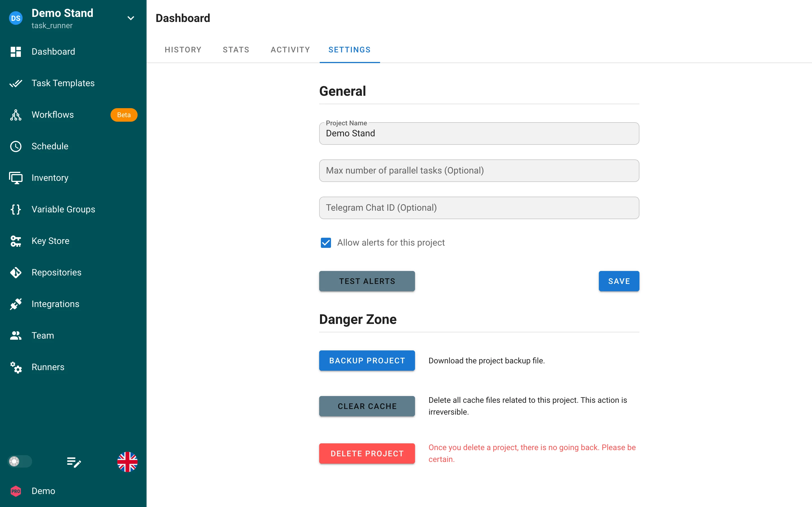Viewport: 812px width, 507px height.
Task: Expand the Demo Stand project dropdown
Action: [x=131, y=18]
